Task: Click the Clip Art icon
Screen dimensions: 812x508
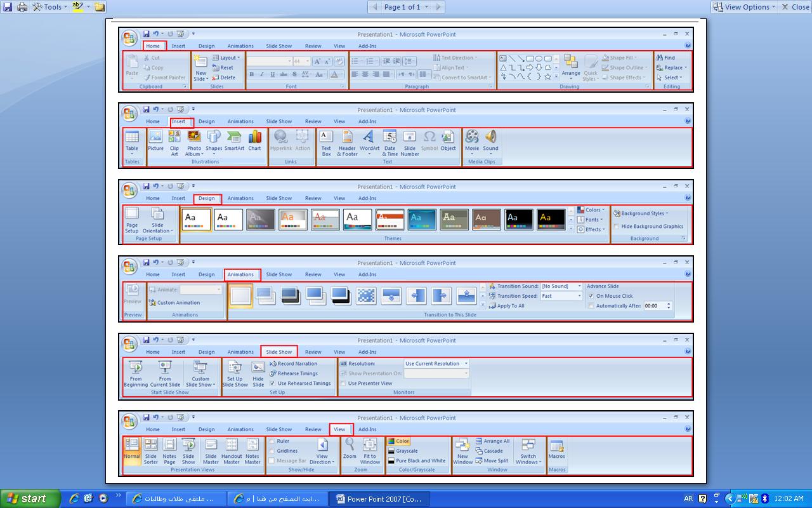Action: (174, 137)
